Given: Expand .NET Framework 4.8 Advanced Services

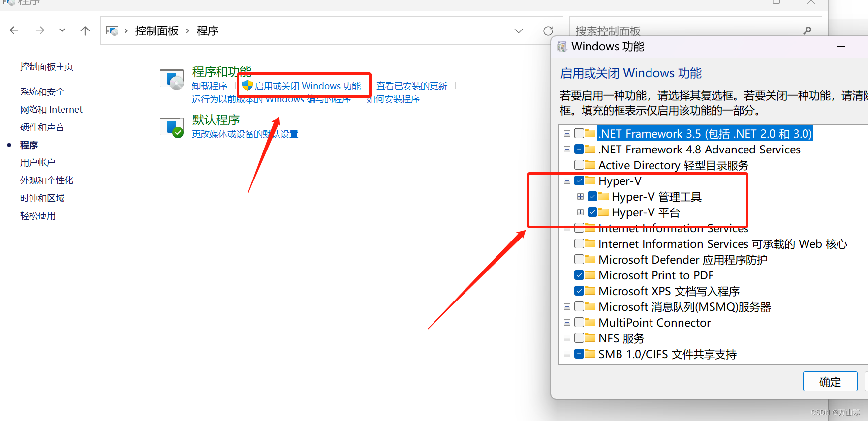Looking at the screenshot, I should click(x=567, y=150).
